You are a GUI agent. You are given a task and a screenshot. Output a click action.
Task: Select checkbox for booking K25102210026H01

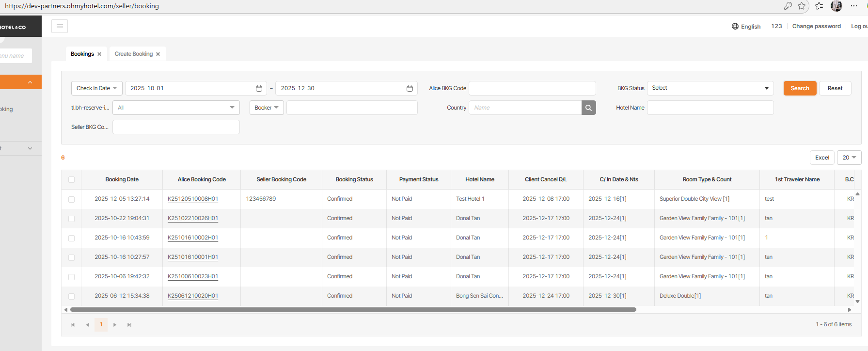click(72, 219)
